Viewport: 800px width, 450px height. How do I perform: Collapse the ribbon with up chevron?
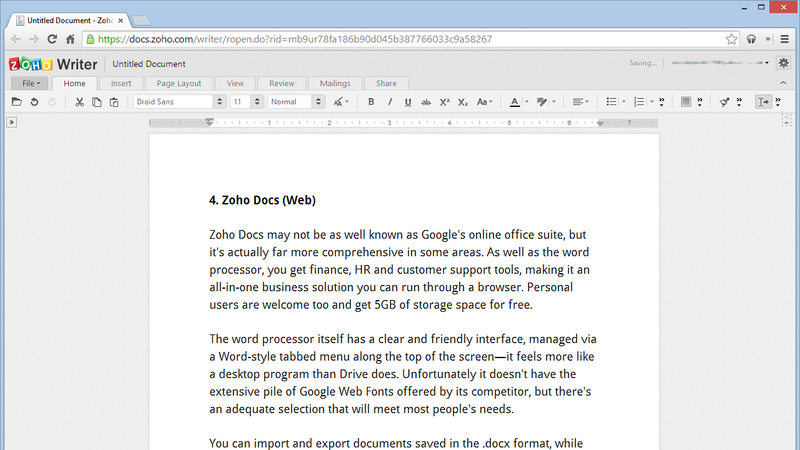click(x=783, y=83)
